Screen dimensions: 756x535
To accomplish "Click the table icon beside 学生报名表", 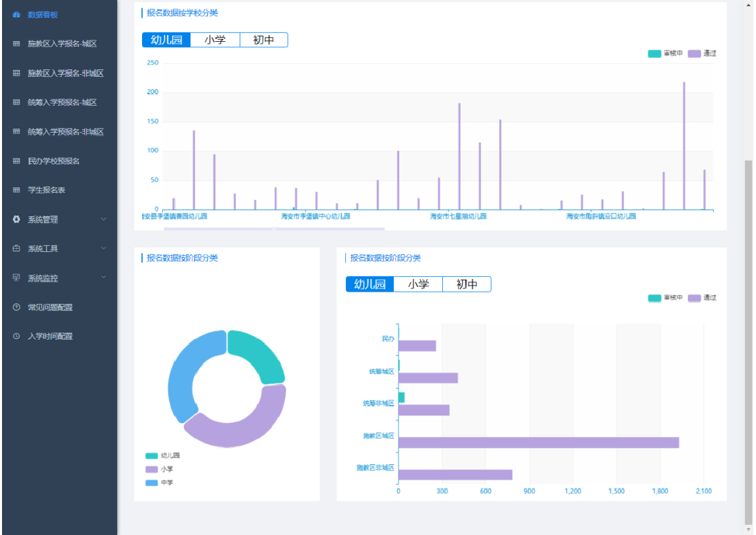I will [x=17, y=191].
